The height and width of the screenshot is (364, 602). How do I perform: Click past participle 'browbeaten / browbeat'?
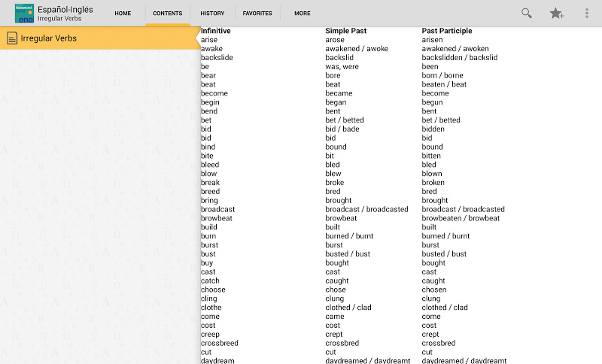pyautogui.click(x=461, y=218)
